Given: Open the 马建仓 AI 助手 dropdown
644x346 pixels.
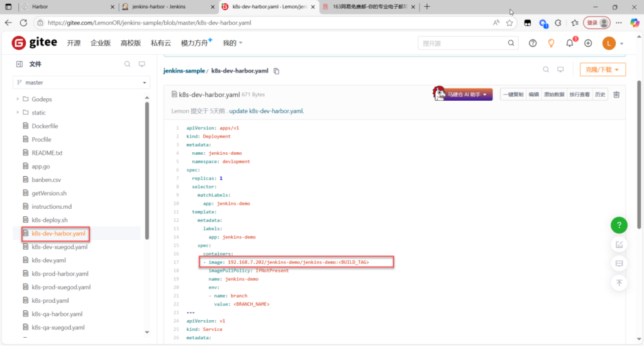Looking at the screenshot, I should point(464,94).
